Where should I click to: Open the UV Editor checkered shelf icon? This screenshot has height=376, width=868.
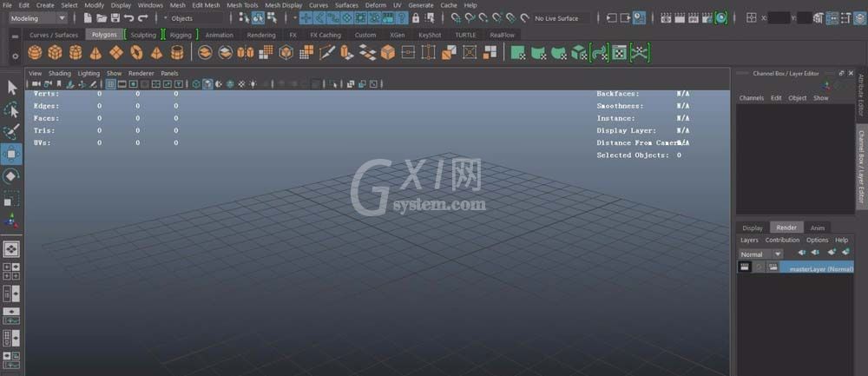(x=620, y=53)
